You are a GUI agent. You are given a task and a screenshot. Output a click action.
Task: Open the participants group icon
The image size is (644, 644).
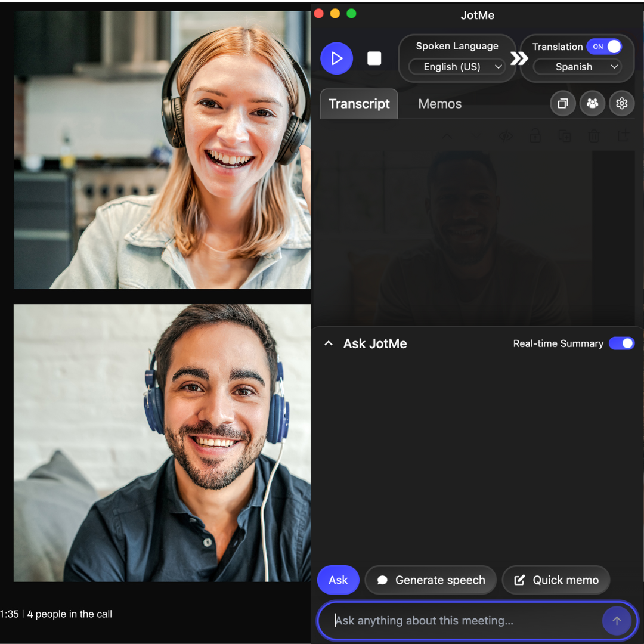click(x=592, y=104)
